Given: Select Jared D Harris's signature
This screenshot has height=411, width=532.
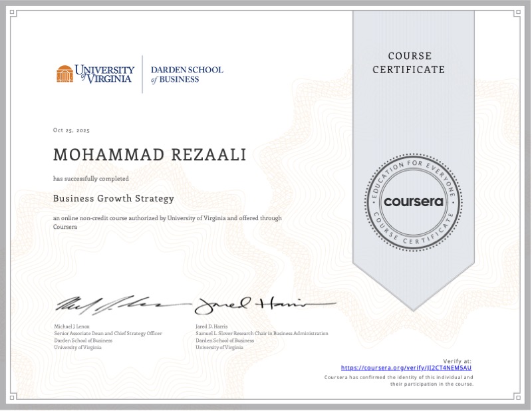Looking at the screenshot, I should point(259,303).
